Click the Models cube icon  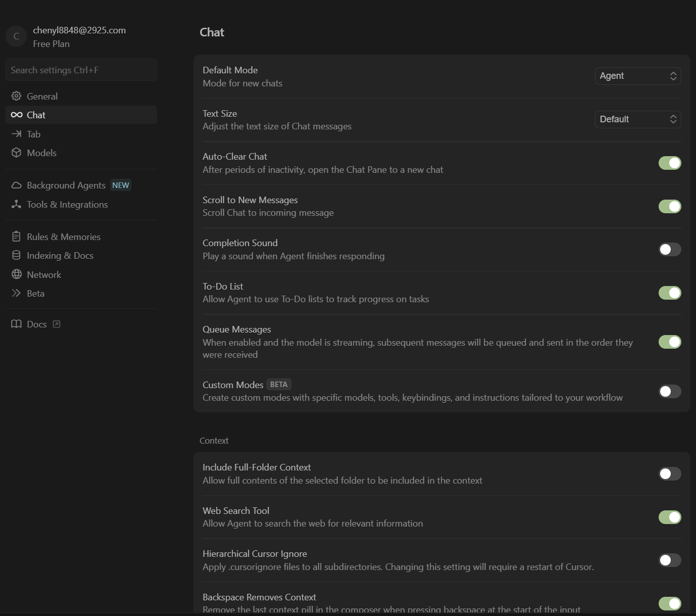16,153
